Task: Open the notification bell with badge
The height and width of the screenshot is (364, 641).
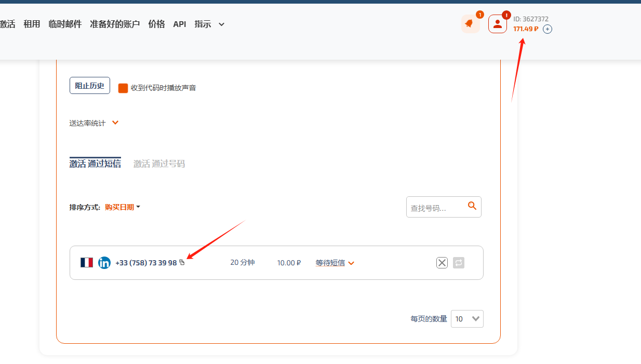Action: pyautogui.click(x=469, y=23)
